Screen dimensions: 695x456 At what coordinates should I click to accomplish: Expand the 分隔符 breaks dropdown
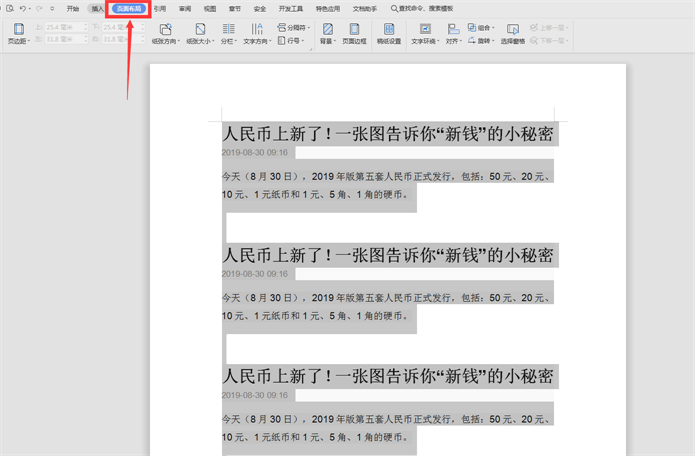pos(292,28)
